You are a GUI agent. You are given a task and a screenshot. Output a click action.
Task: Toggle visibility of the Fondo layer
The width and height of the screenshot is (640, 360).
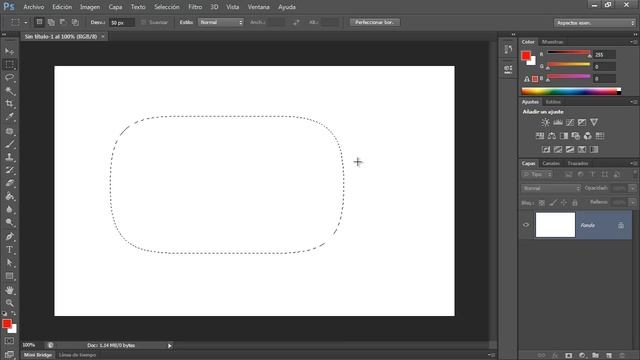pos(526,225)
